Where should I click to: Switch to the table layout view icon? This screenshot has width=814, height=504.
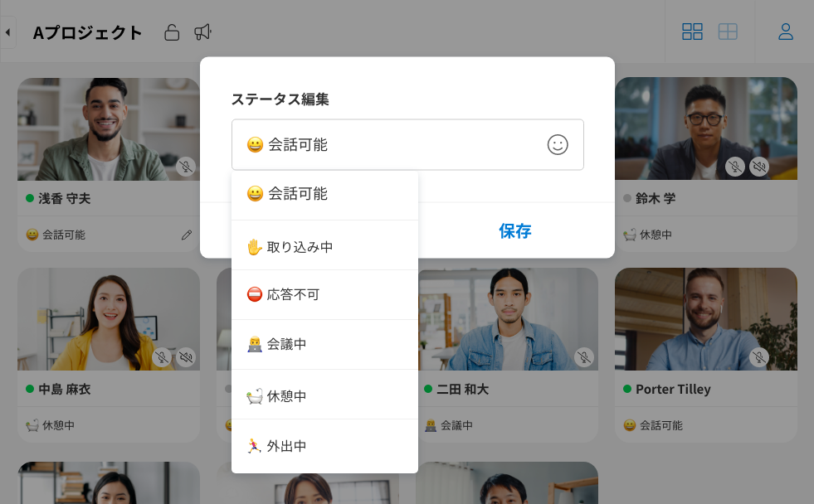tap(727, 31)
